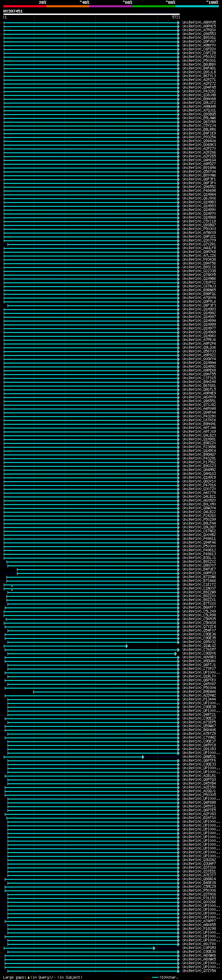The height and width of the screenshot is (980, 222).
Task: Click alignment bar of UniRef100_Q7XZR1
Action: [93, 244]
